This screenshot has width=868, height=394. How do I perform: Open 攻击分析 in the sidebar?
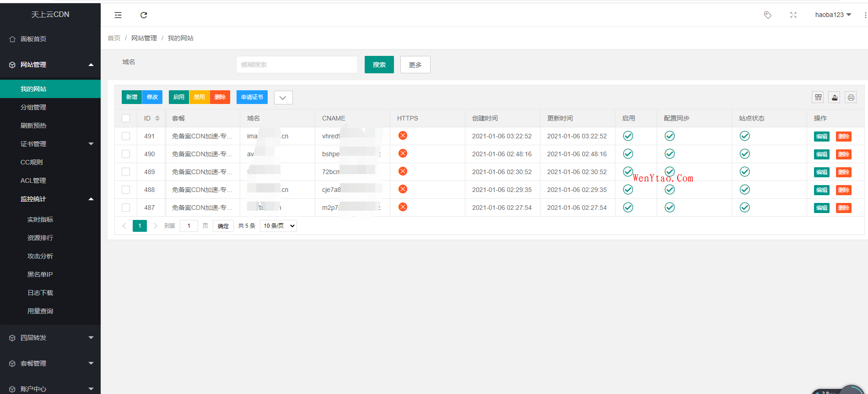pyautogui.click(x=50, y=256)
